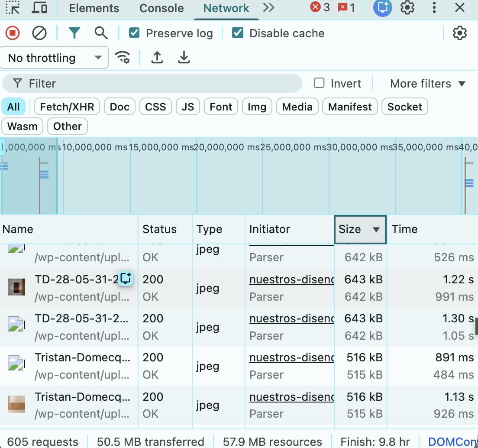Follow nuestros-diseno initiator link of 1.13 s row
478x448 pixels.
click(291, 397)
